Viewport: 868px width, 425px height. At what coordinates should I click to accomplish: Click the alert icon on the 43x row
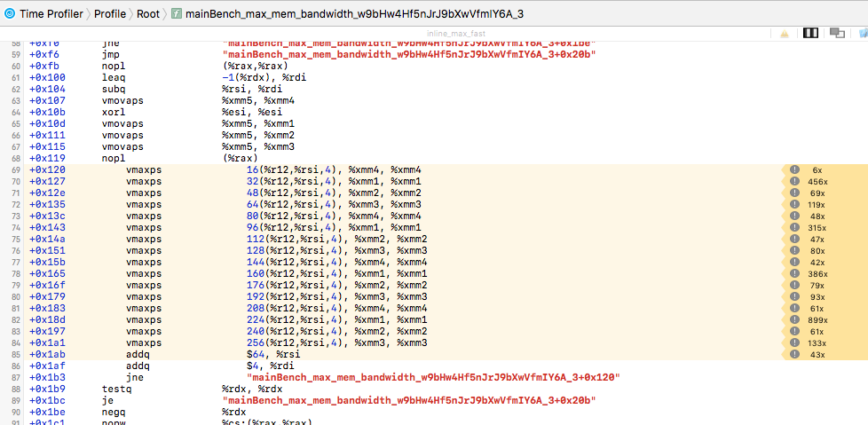(x=794, y=355)
